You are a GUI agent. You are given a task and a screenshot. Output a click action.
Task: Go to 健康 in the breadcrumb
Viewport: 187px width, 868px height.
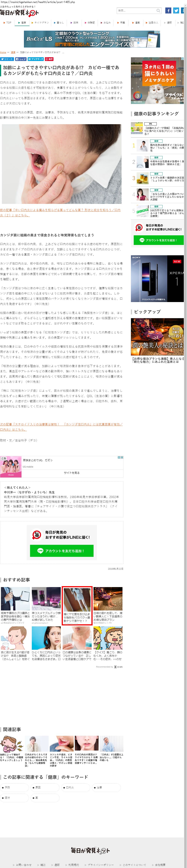point(13,53)
